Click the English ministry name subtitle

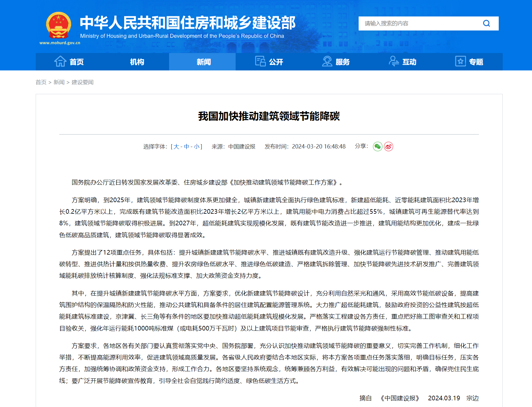coord(182,36)
